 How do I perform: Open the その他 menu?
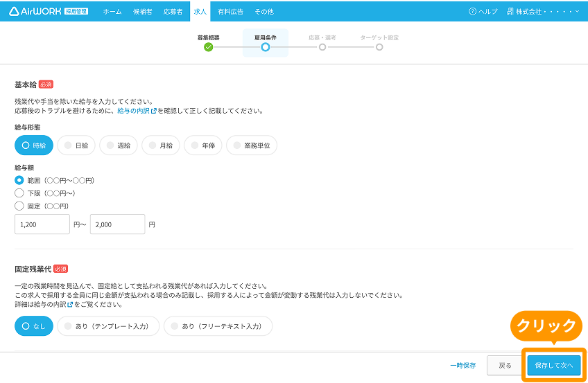tap(264, 12)
